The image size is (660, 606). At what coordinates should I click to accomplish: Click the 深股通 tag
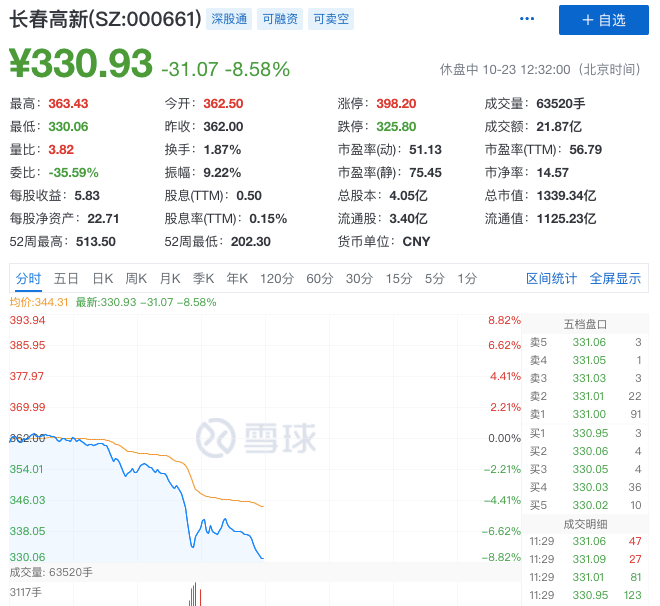(229, 19)
